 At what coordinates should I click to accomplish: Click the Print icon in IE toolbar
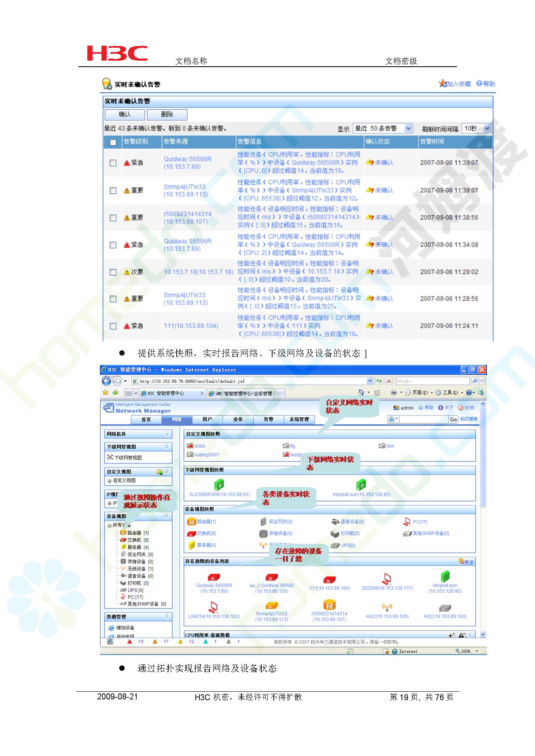click(x=393, y=392)
